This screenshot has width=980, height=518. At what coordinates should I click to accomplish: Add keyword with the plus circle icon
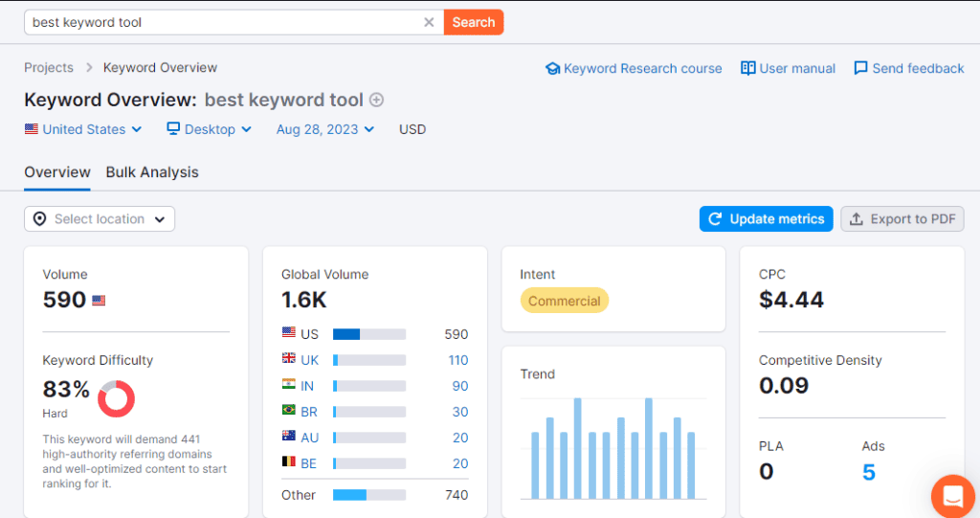click(x=376, y=101)
